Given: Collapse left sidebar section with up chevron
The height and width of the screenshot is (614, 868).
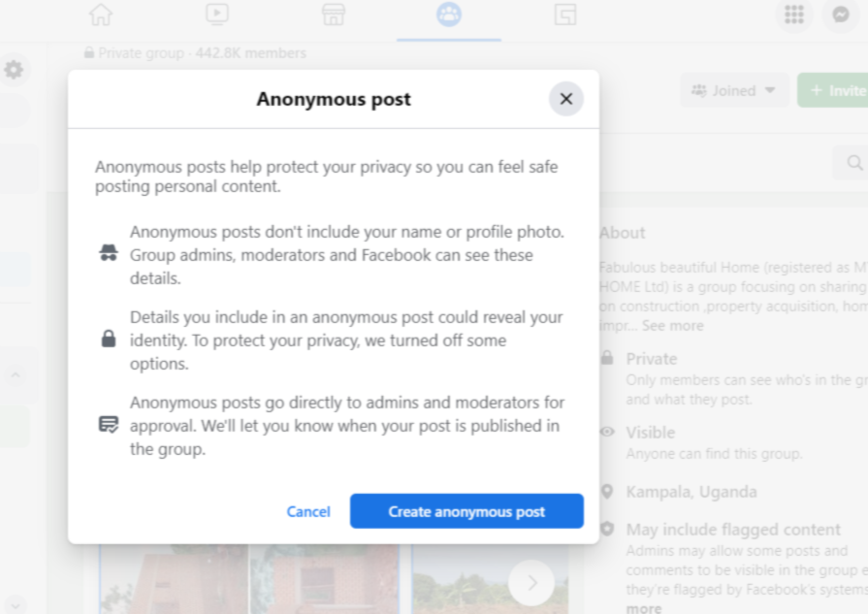Looking at the screenshot, I should 16,375.
